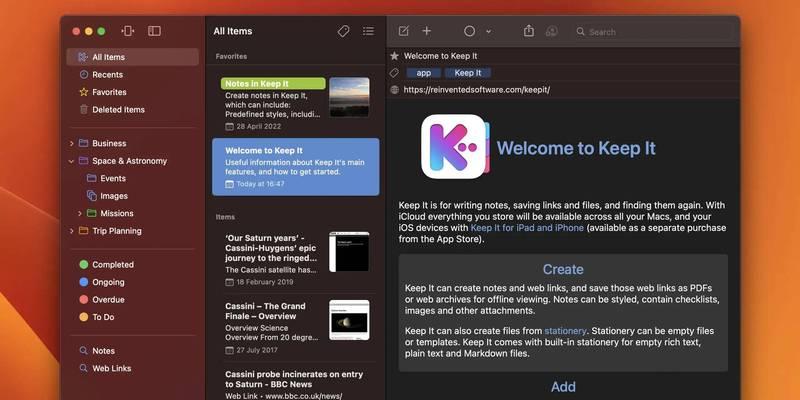Click the Favorites section header in list

[231, 56]
